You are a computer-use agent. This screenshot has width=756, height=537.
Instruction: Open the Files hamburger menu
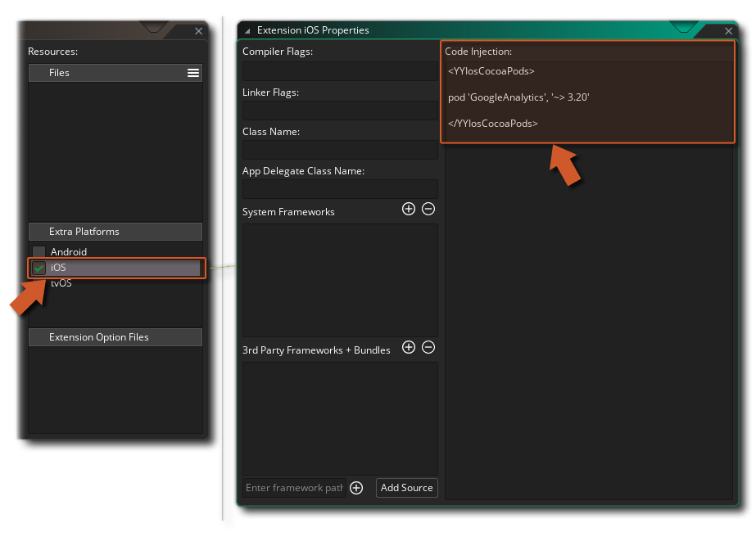(193, 73)
